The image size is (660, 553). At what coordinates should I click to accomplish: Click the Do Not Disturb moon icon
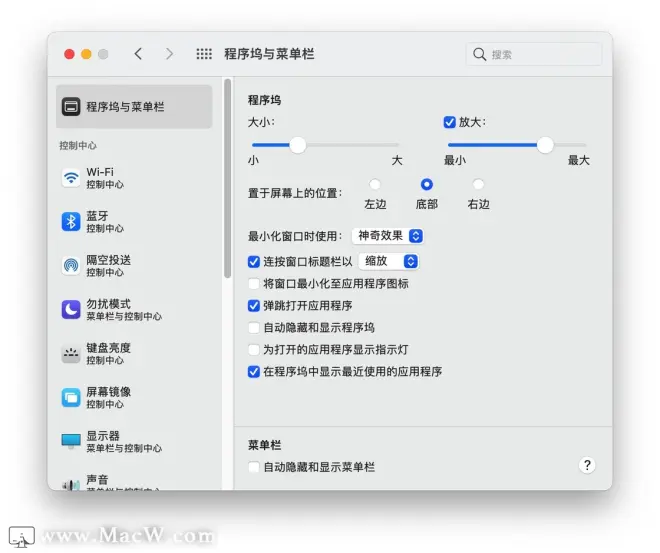[71, 309]
